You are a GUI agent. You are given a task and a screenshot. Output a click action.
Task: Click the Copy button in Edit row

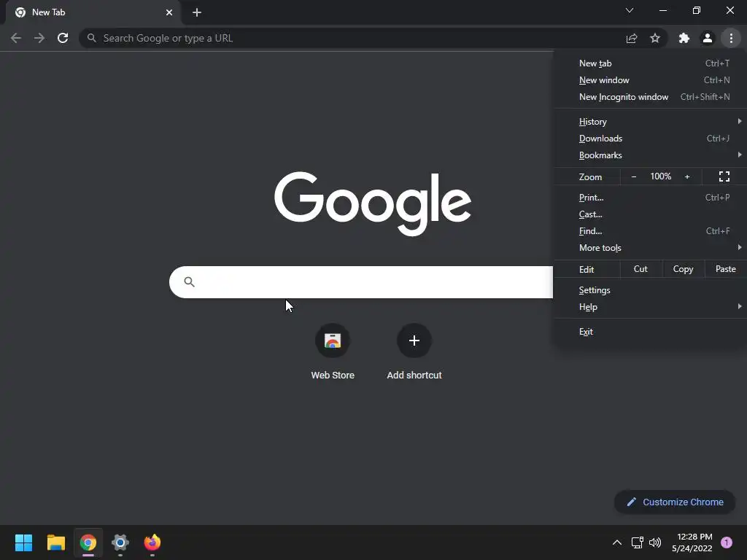683,269
